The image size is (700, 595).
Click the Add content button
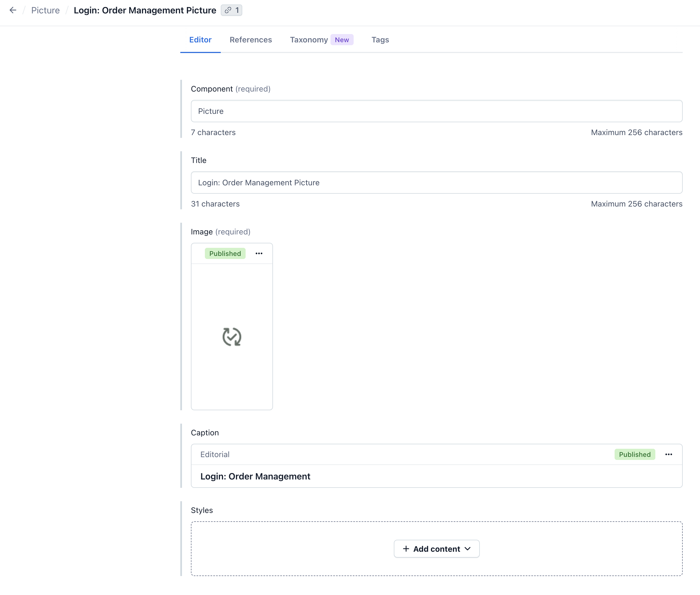click(x=437, y=549)
